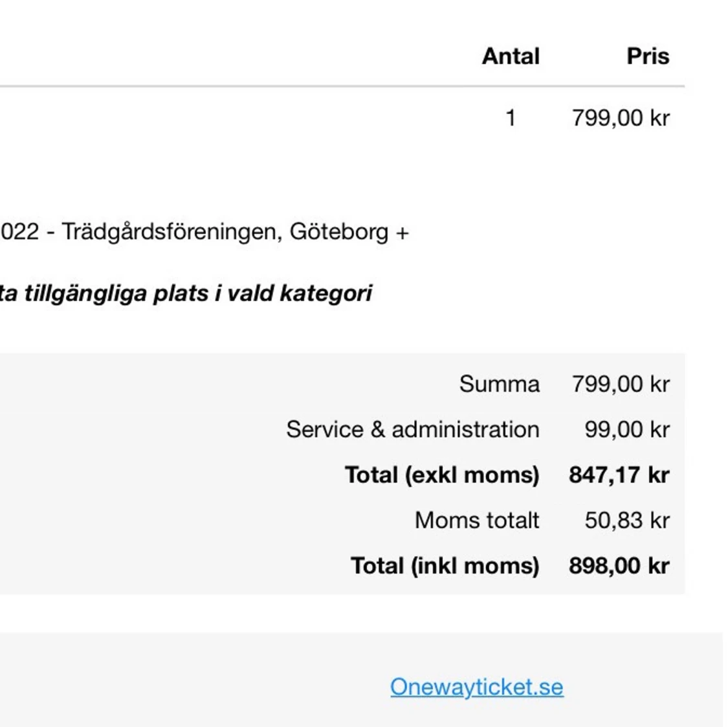This screenshot has width=728, height=727.
Task: Select the amount next to Summa
Action: pos(620,384)
